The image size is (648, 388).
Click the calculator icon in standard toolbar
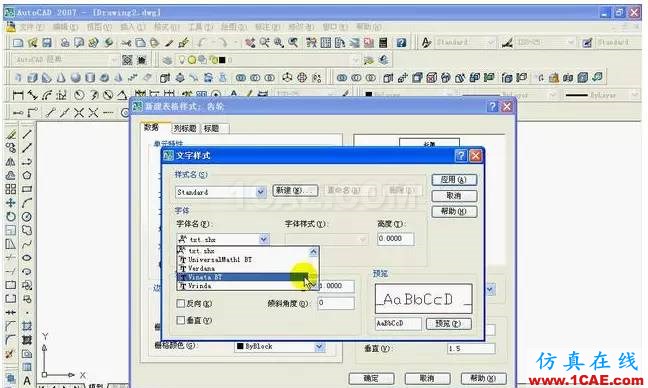click(383, 43)
